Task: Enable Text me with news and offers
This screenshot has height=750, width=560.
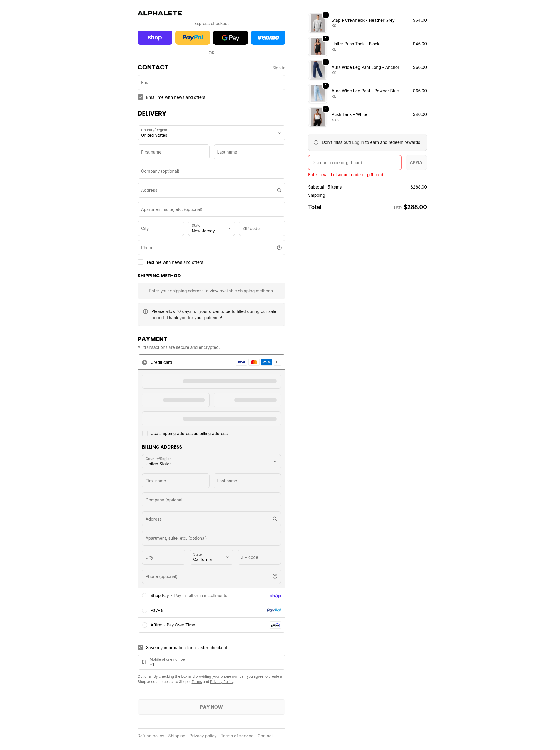Action: coord(141,262)
